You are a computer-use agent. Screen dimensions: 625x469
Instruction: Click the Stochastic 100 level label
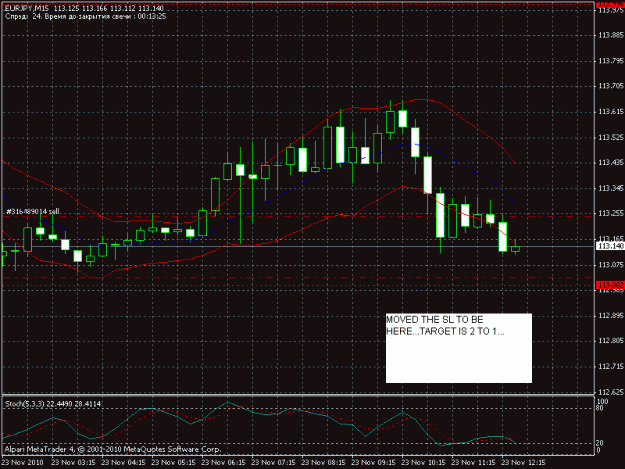[603, 401]
